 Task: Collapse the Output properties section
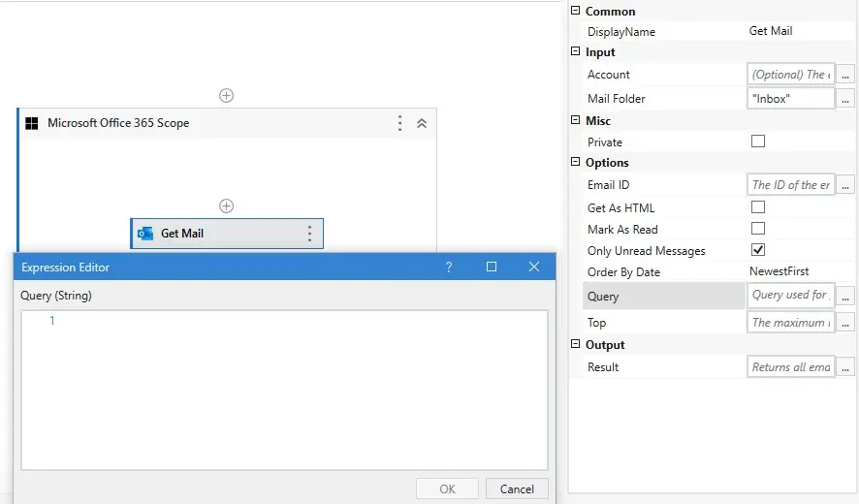(x=575, y=343)
